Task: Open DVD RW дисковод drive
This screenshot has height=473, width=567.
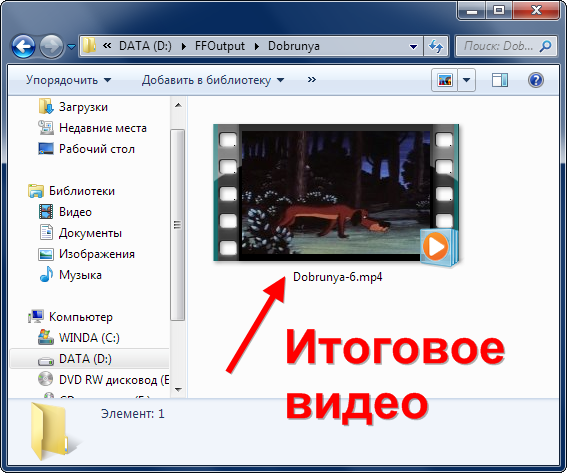Action: [114, 380]
